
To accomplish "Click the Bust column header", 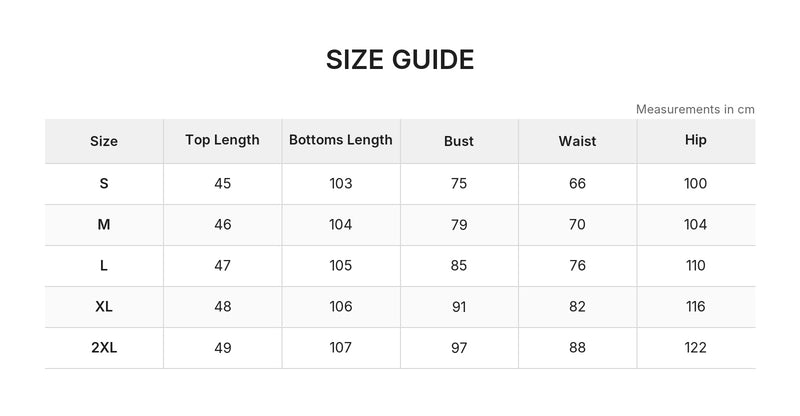I will (x=459, y=141).
